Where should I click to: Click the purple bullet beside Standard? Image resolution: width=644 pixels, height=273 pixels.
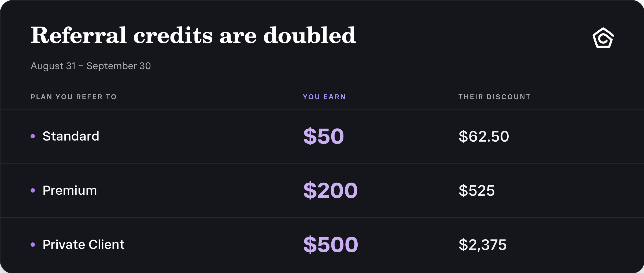click(33, 136)
